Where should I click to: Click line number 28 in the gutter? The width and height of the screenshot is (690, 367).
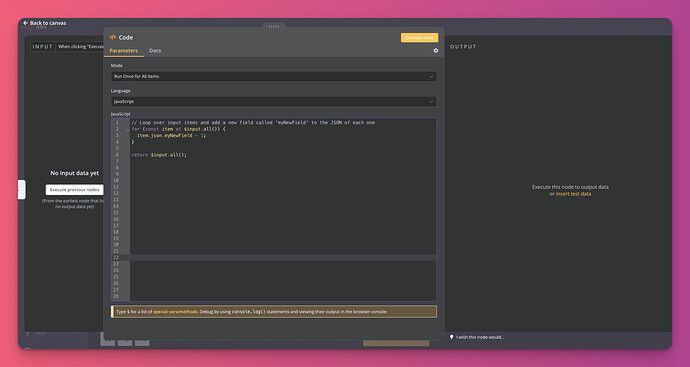(x=116, y=296)
